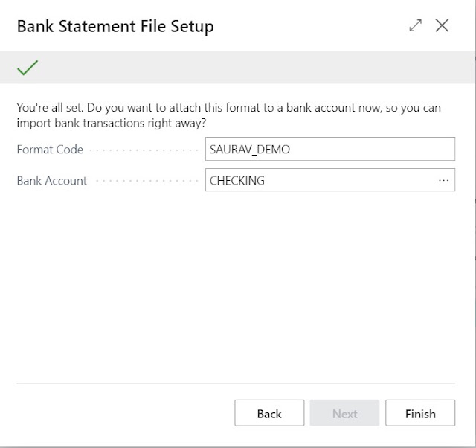Viewport: 476px width, 448px height.
Task: Select the CHECKING bank account value
Action: point(237,181)
